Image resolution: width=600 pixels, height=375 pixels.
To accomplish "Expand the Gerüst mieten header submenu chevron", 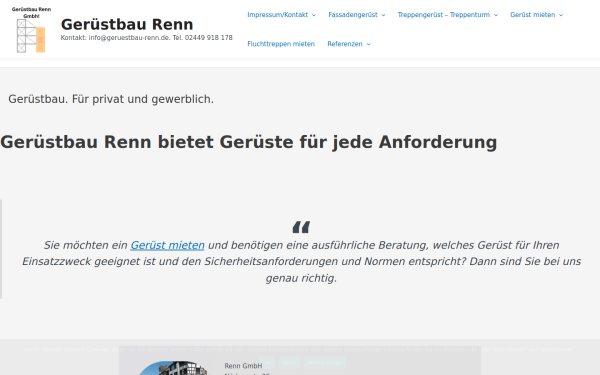I will tap(561, 15).
